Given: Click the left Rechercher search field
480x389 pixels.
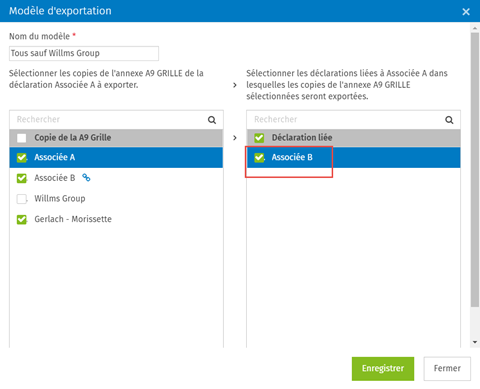Looking at the screenshot, I should [108, 120].
